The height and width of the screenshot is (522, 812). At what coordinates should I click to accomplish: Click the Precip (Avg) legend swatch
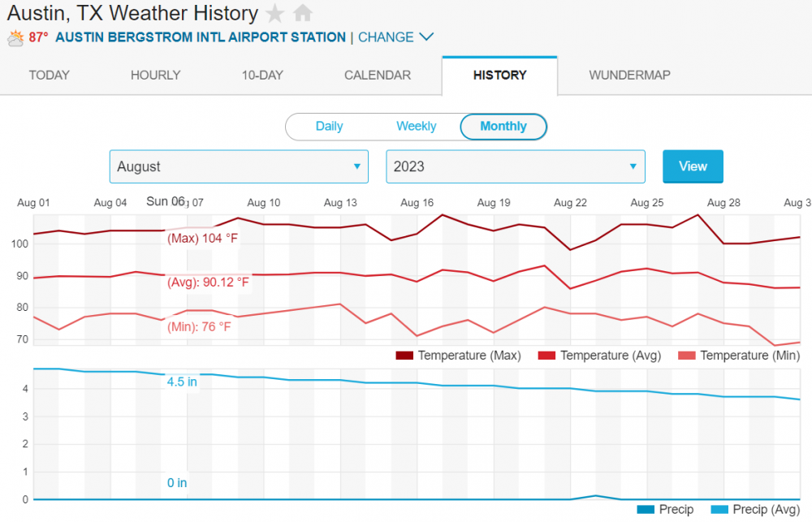pyautogui.click(x=719, y=510)
